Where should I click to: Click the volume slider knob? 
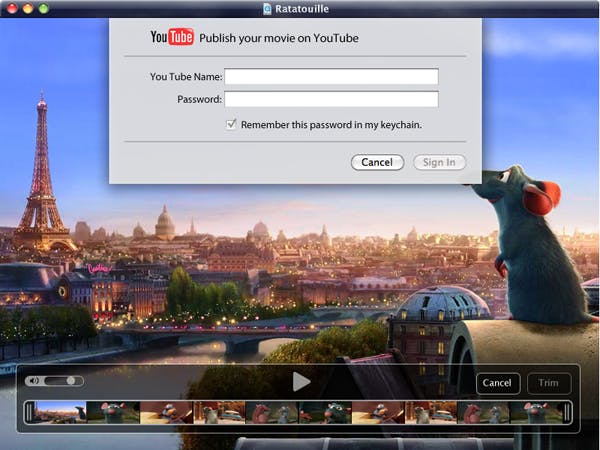coord(71,381)
